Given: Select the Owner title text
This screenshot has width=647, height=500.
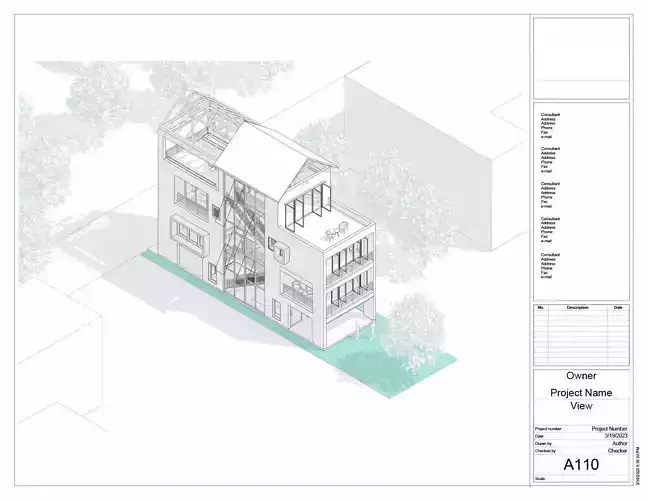Looking at the screenshot, I should coord(581,376).
